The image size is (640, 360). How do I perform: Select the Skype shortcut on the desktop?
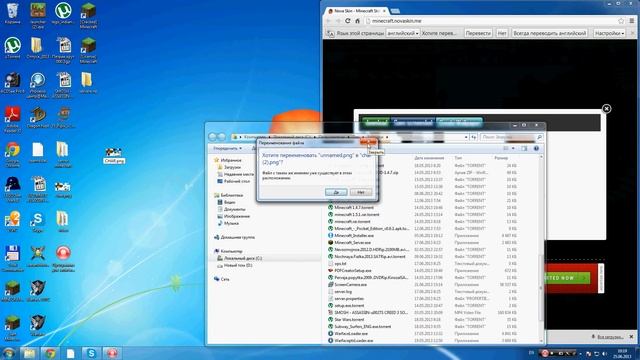coord(38,222)
